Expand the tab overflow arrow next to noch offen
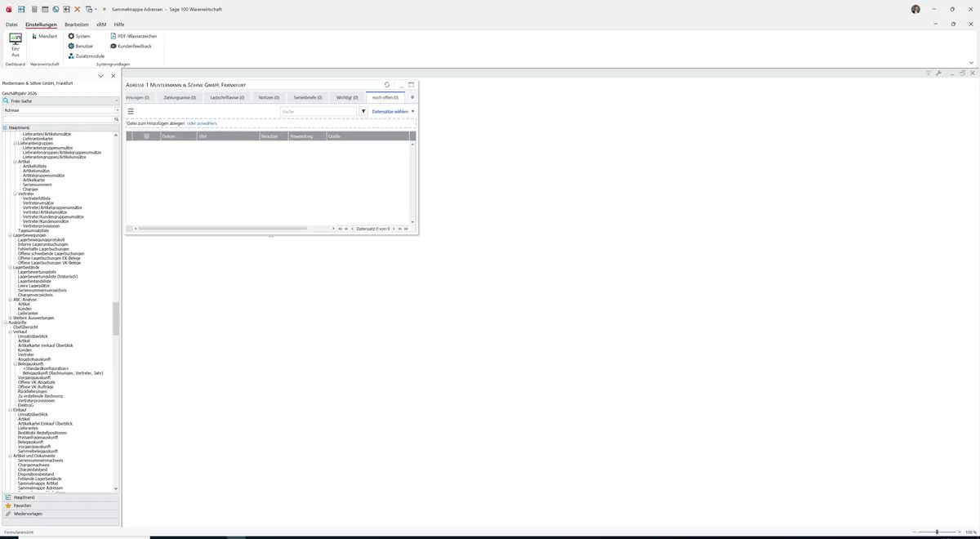Viewport: 980px width, 539px height. 412,97
